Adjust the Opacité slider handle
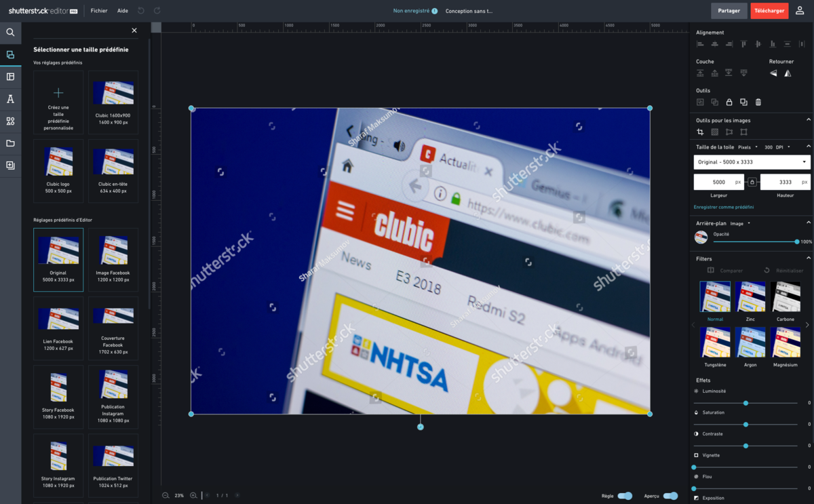814x504 pixels. point(797,241)
